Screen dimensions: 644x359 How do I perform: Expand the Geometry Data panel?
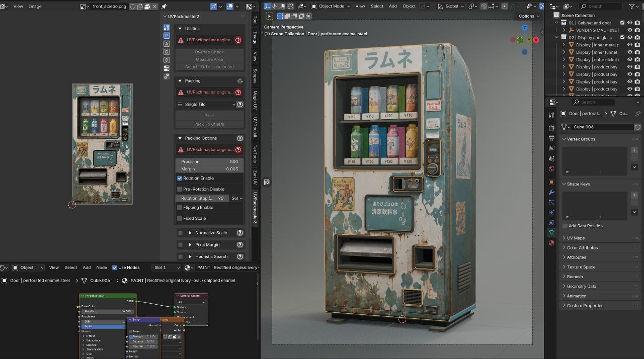[x=581, y=286]
